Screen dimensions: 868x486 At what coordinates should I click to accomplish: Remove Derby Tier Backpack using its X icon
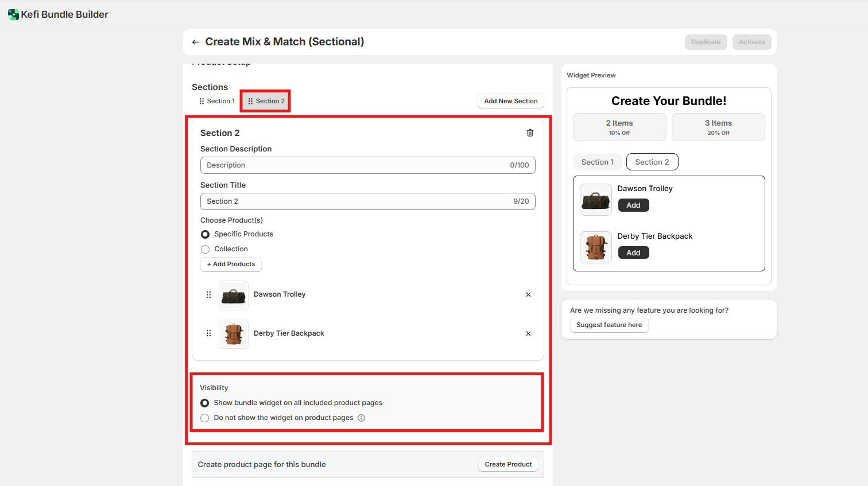528,333
